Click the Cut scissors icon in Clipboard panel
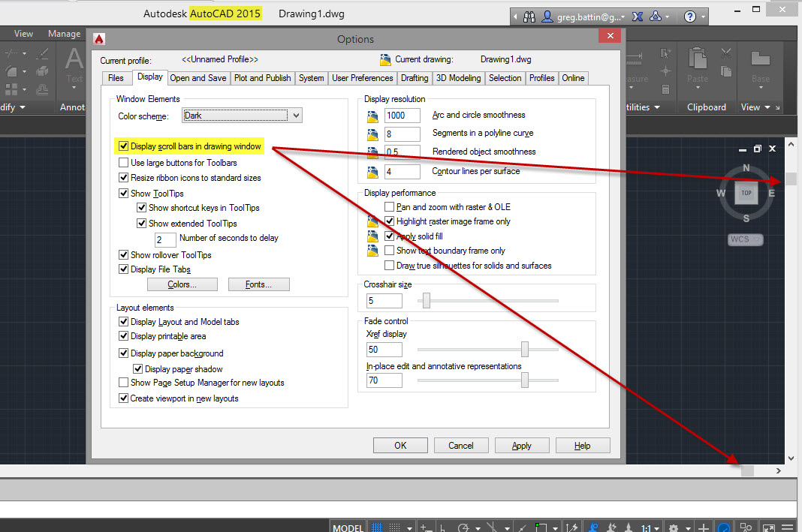802x532 pixels. click(x=725, y=54)
